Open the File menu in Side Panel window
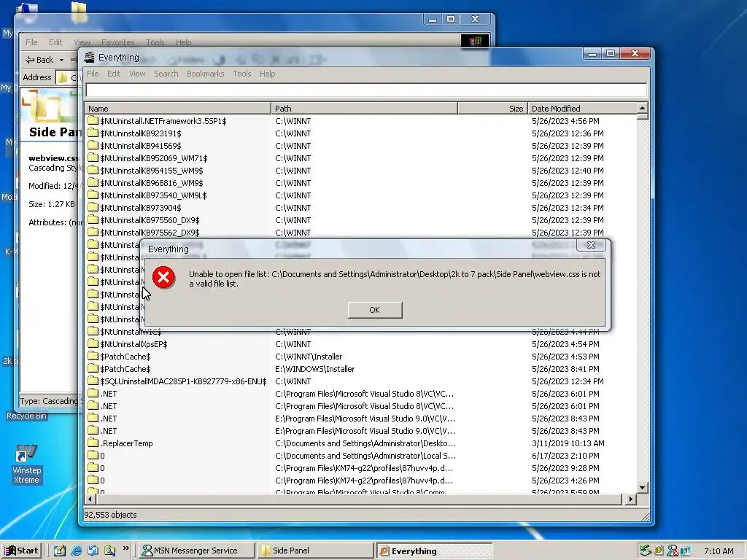 31,42
